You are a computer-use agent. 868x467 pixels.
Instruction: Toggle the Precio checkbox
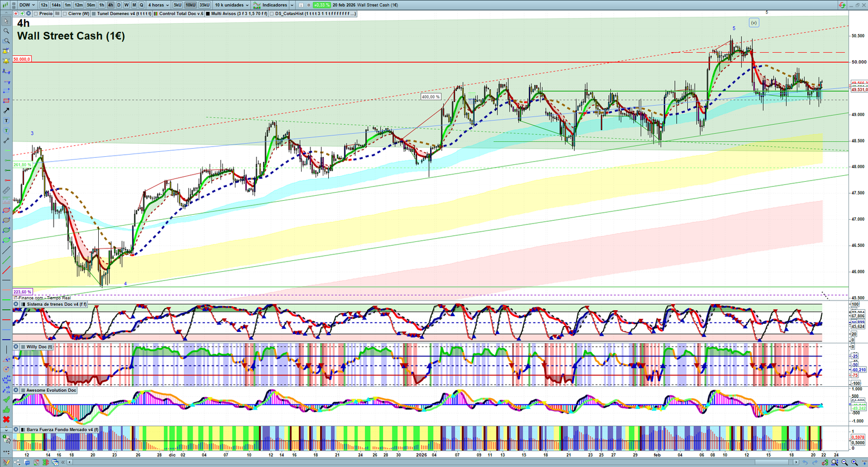click(36, 14)
